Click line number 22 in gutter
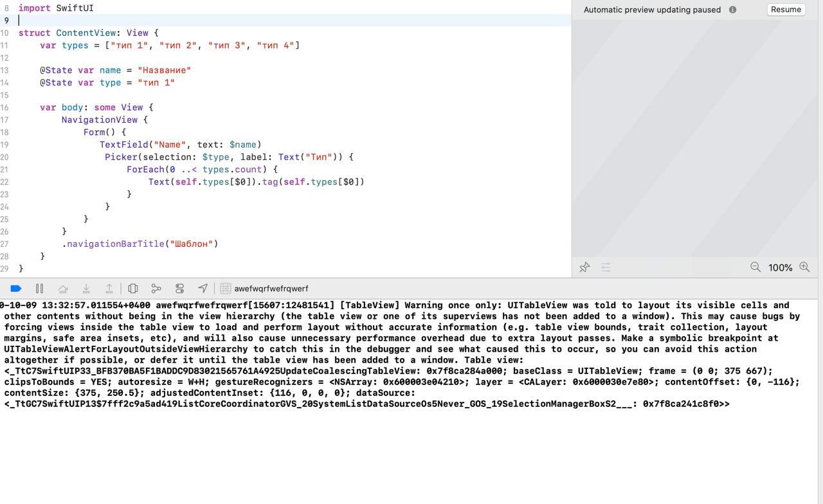The height and width of the screenshot is (504, 823). [5, 182]
